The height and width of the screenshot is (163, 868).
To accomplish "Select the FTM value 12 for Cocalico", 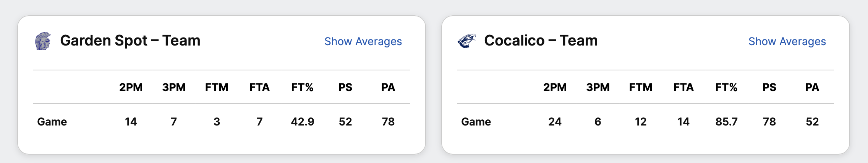I will point(641,122).
